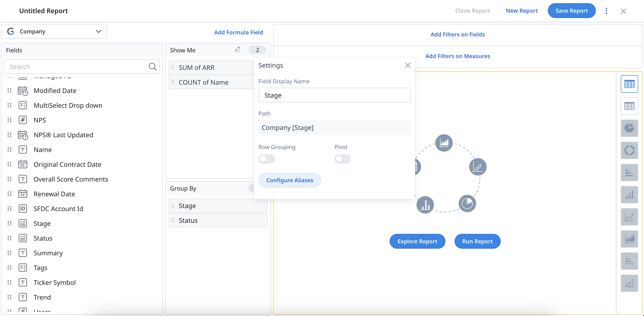Pick the area chart visualization
The image size is (644, 316).
(629, 239)
